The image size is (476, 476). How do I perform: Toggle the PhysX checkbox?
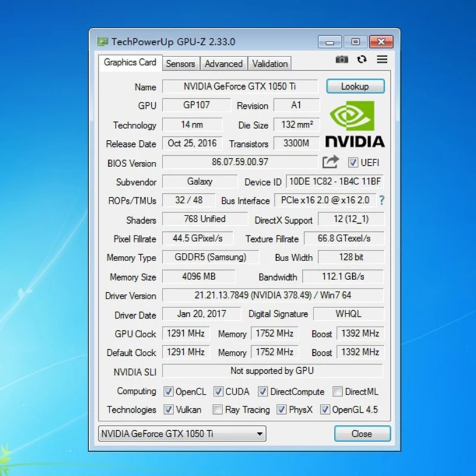(x=281, y=409)
